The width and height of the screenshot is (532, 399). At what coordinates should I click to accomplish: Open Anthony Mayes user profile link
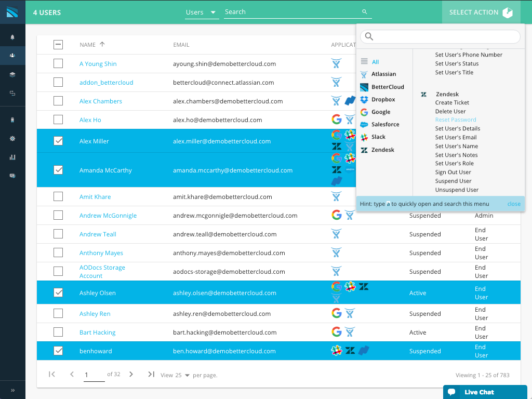tap(101, 253)
